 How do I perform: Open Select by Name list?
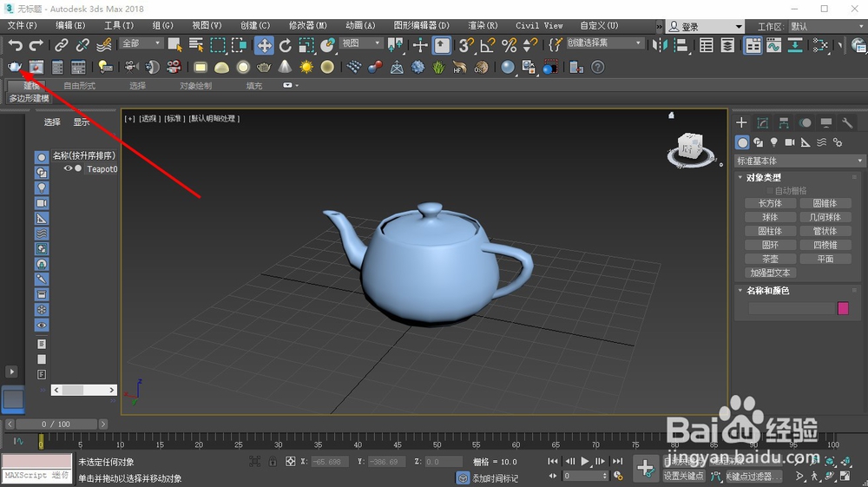coord(196,45)
